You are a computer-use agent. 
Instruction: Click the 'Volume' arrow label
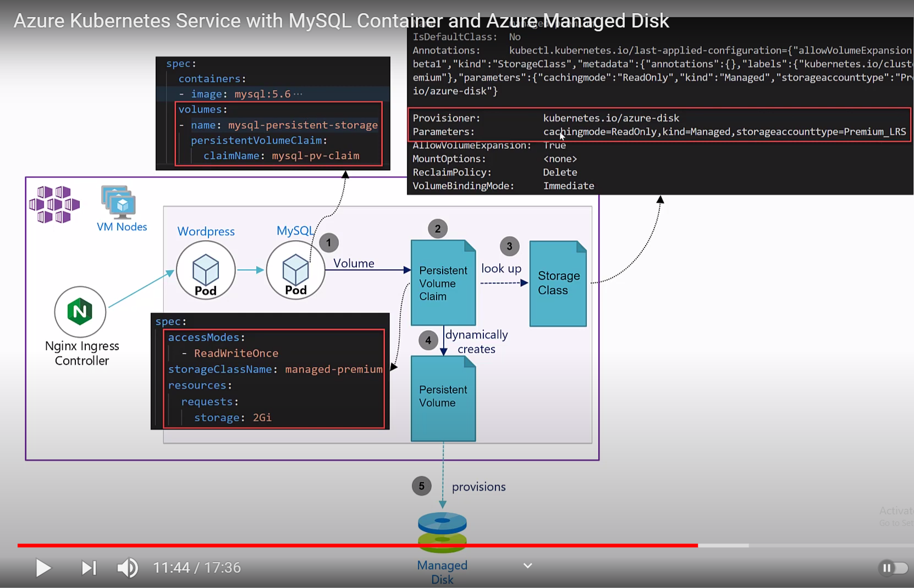coord(354,263)
